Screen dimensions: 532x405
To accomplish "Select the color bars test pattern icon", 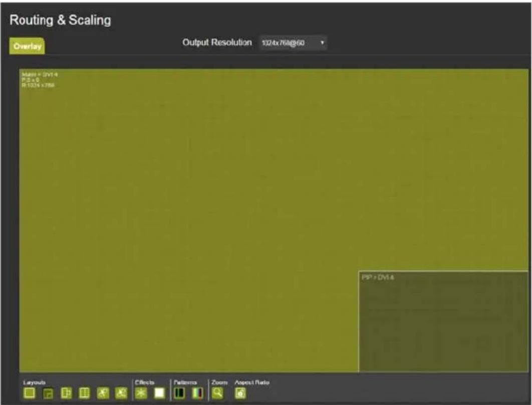I will click(x=198, y=393).
